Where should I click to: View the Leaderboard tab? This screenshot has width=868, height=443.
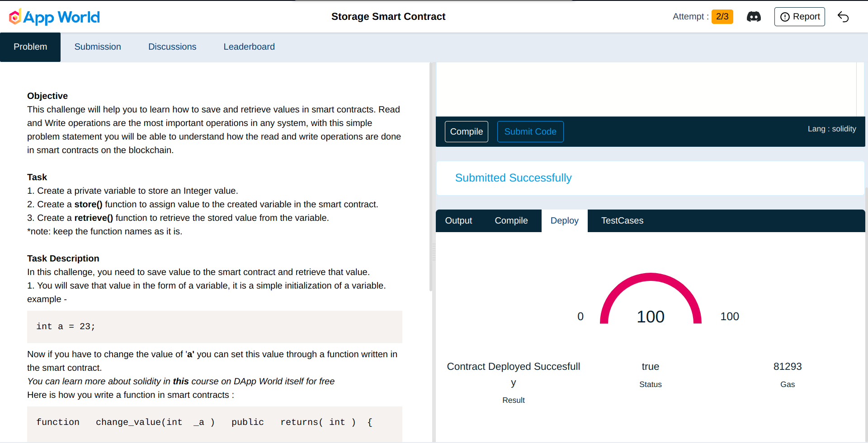pyautogui.click(x=249, y=47)
